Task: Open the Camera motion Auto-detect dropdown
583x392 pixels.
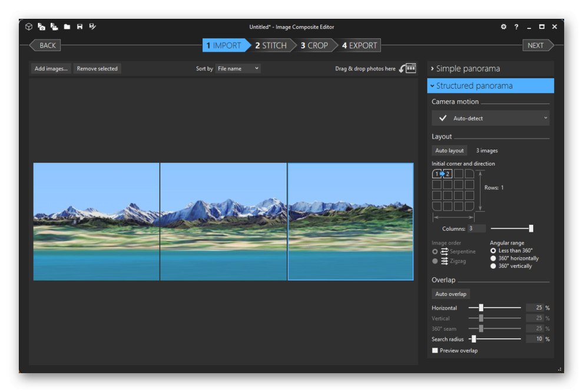Action: [490, 118]
